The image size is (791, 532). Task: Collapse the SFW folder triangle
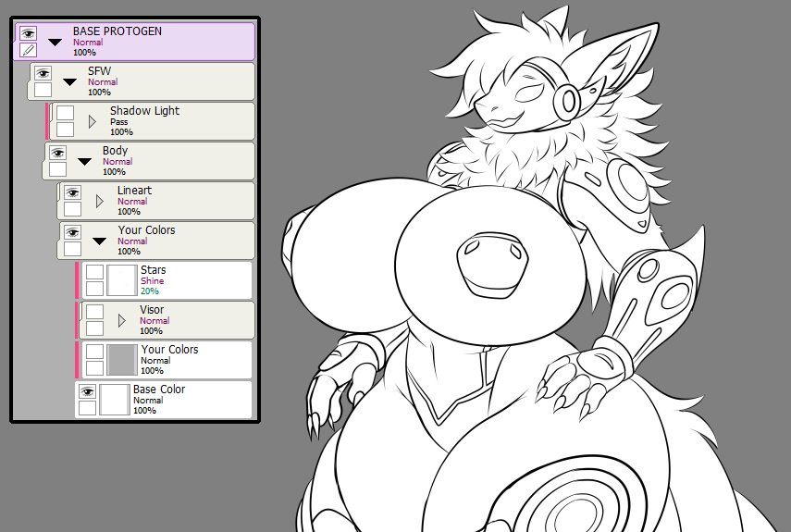pos(69,82)
